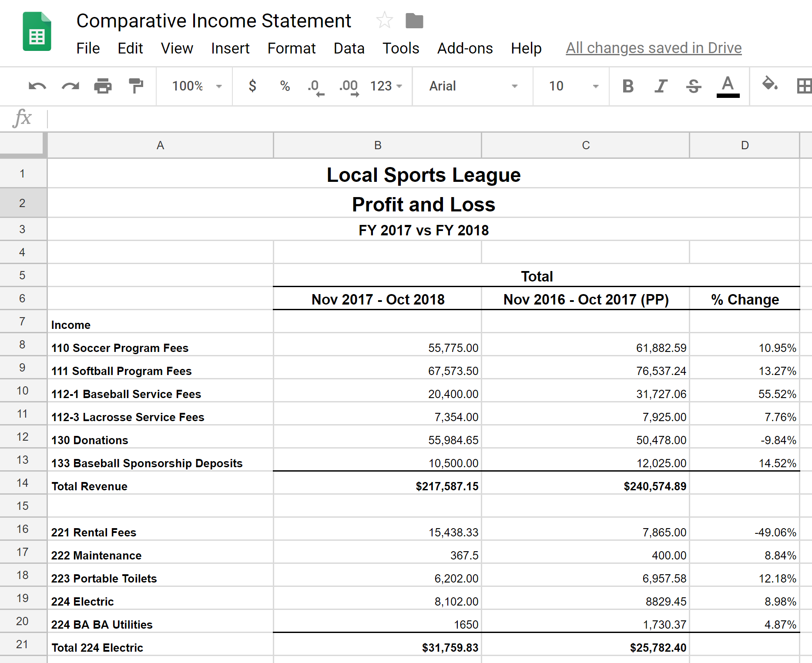Click the Redo arrow icon
Image resolution: width=812 pixels, height=663 pixels.
(70, 86)
